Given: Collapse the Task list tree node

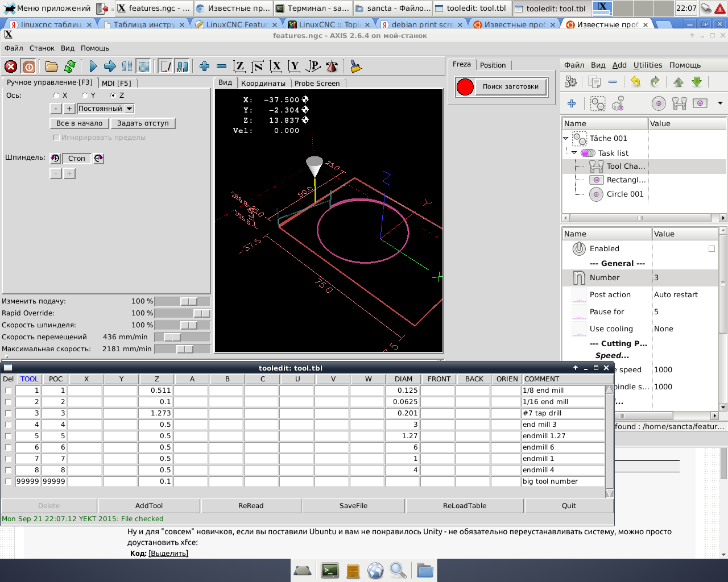Looking at the screenshot, I should tap(574, 153).
